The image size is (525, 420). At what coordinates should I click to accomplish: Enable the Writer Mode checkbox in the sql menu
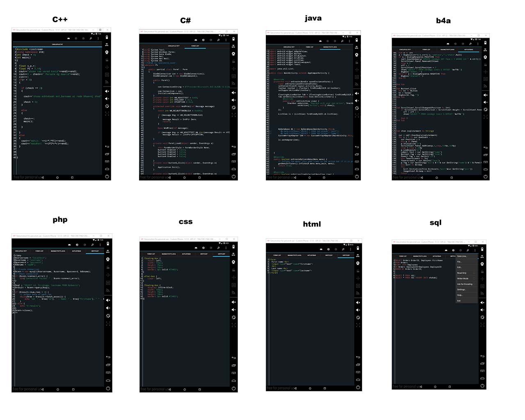point(474,278)
